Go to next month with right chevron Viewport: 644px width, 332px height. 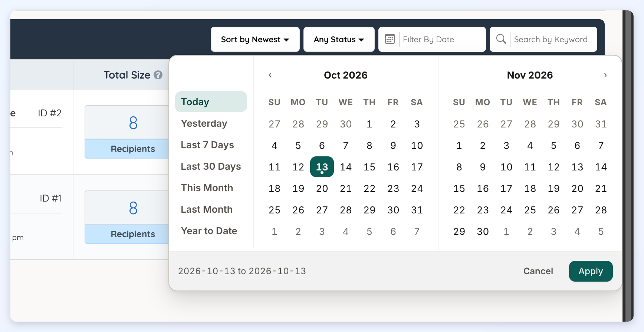pos(605,75)
